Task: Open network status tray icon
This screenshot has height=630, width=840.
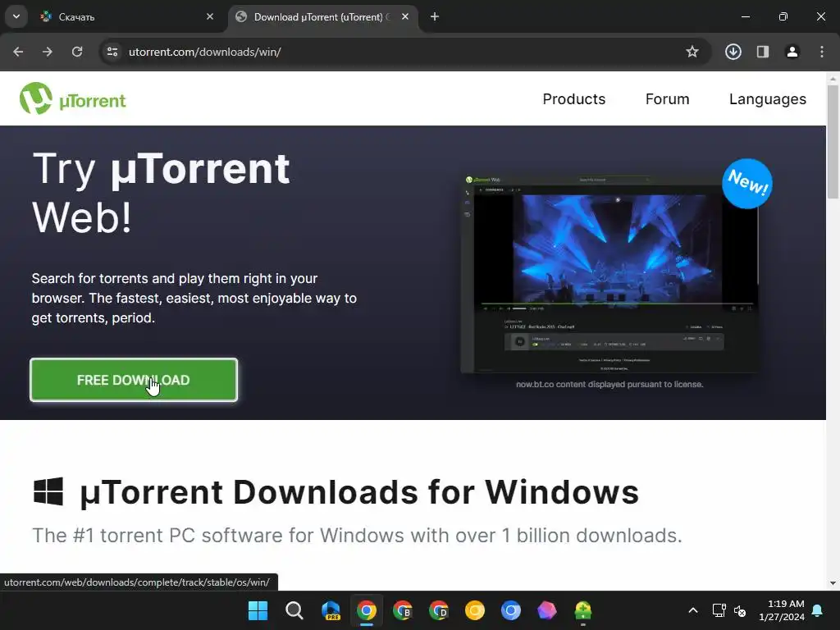Action: (x=719, y=610)
